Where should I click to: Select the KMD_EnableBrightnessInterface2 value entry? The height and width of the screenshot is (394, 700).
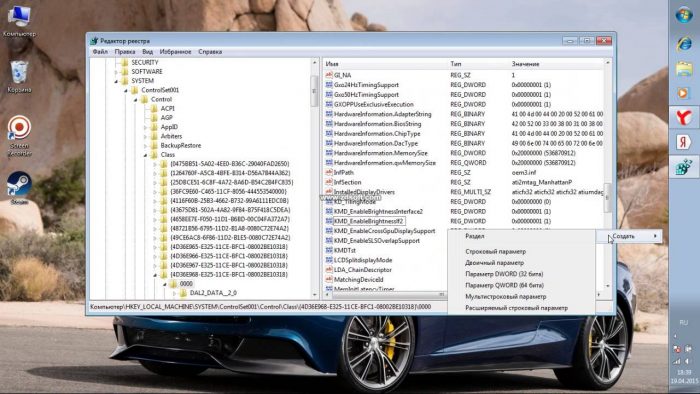(x=378, y=212)
